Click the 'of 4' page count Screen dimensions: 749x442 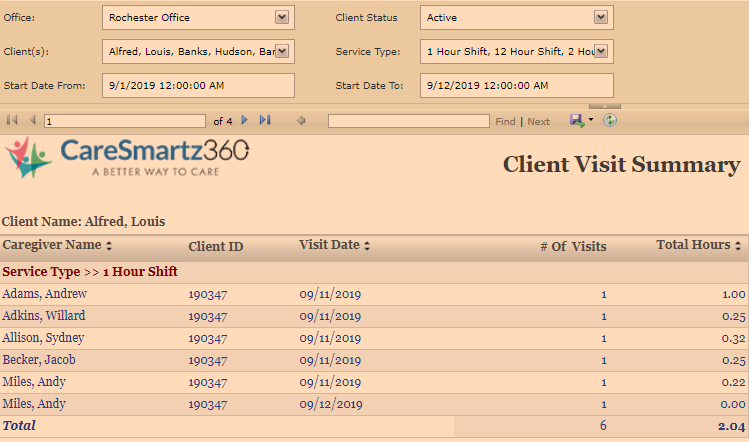tap(223, 121)
